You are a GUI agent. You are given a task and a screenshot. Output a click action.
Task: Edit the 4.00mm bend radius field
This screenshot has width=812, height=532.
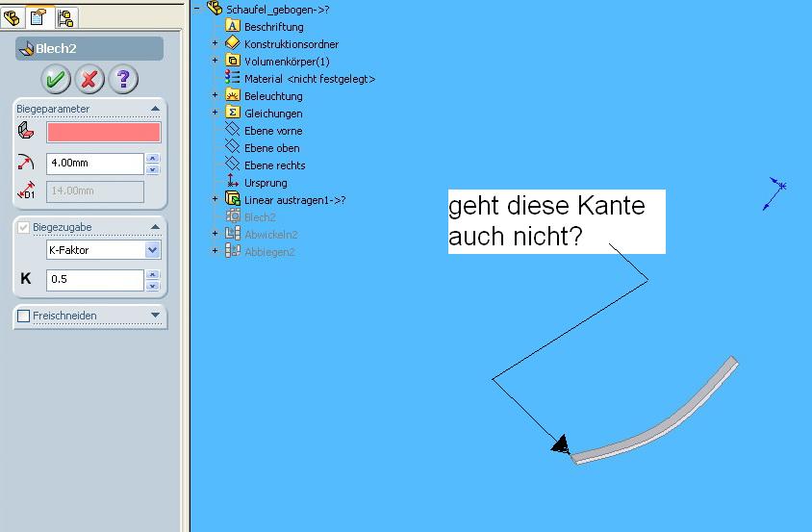point(95,164)
